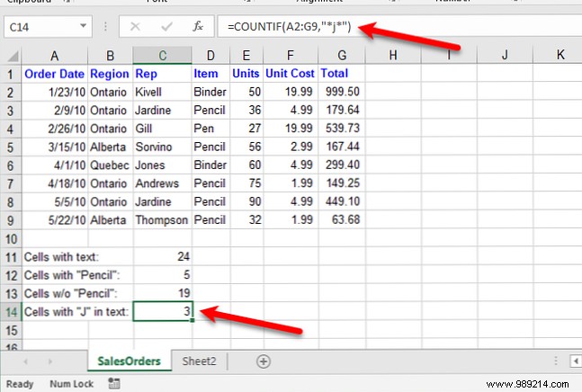Click the "Cells with text:" label

(x=61, y=257)
